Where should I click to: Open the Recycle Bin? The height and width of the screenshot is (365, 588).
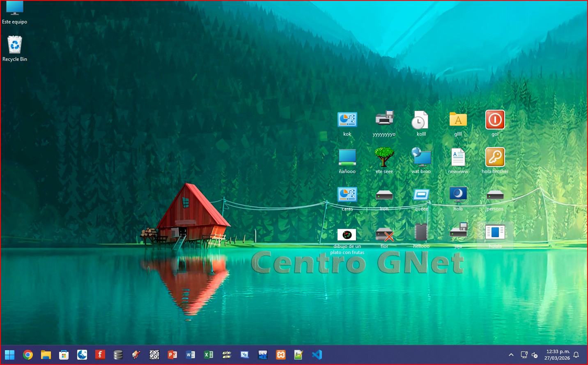click(15, 45)
